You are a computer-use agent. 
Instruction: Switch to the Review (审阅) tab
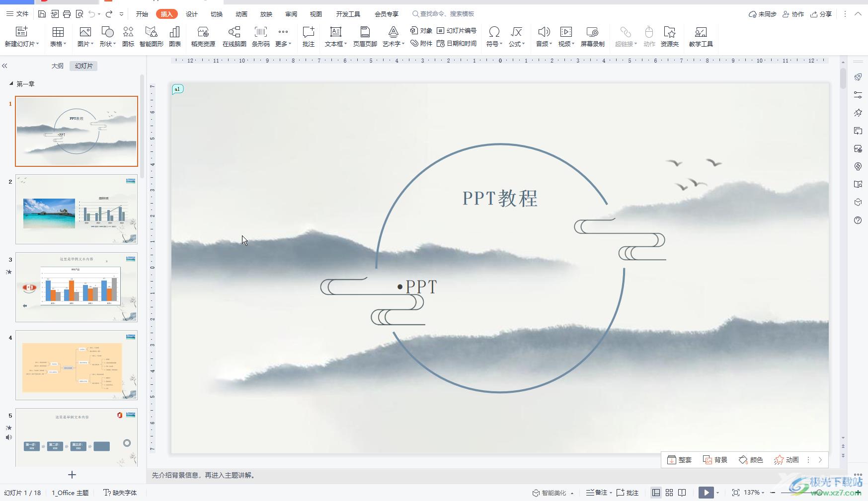tap(291, 14)
